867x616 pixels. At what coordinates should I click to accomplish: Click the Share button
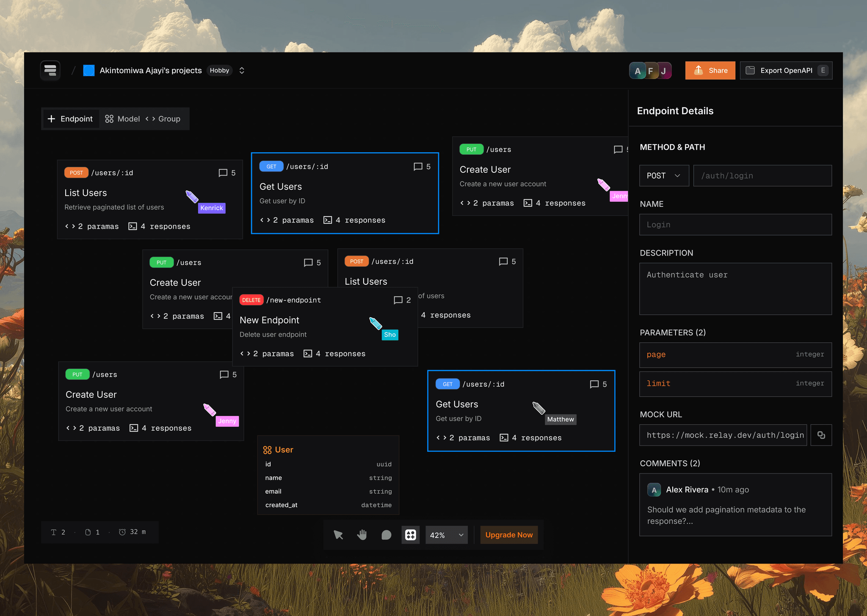tap(710, 70)
